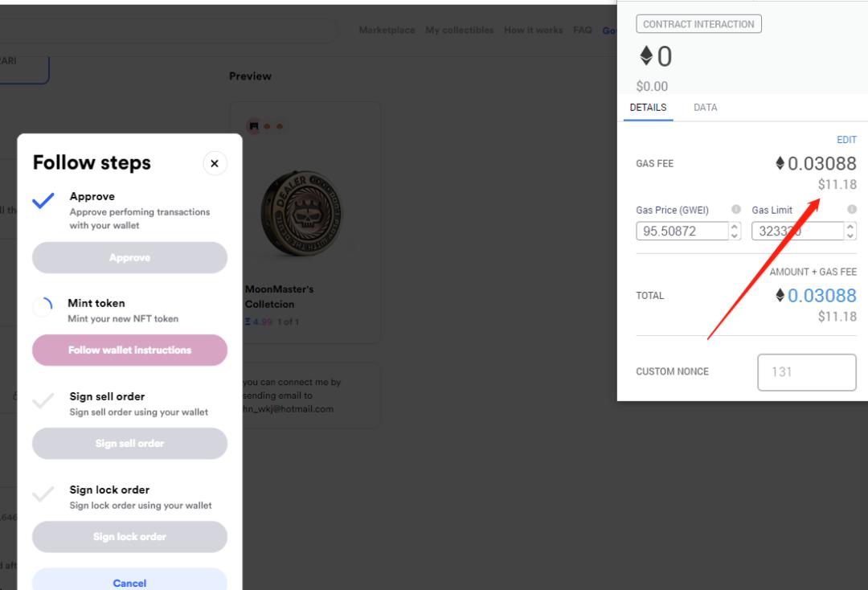The width and height of the screenshot is (868, 590).
Task: Click the Follow wallet instructions button
Action: tap(129, 350)
